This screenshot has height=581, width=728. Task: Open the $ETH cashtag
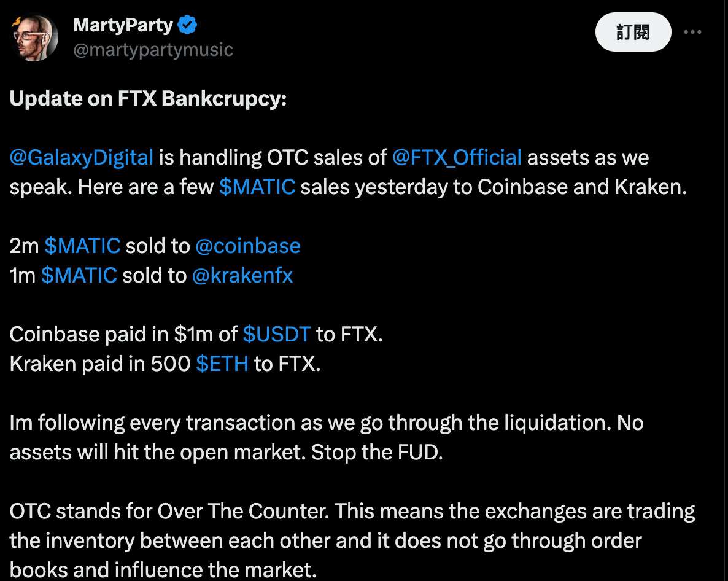pyautogui.click(x=222, y=364)
